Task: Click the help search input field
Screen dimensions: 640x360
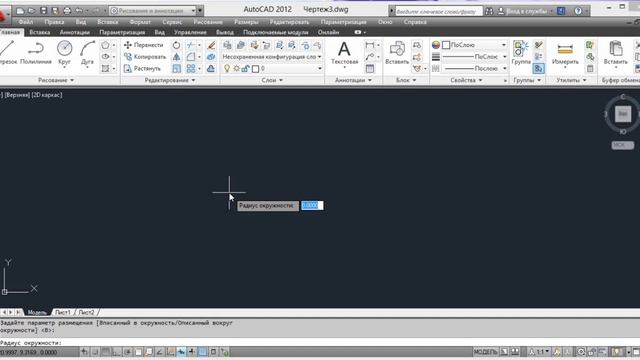Action: 438,11
